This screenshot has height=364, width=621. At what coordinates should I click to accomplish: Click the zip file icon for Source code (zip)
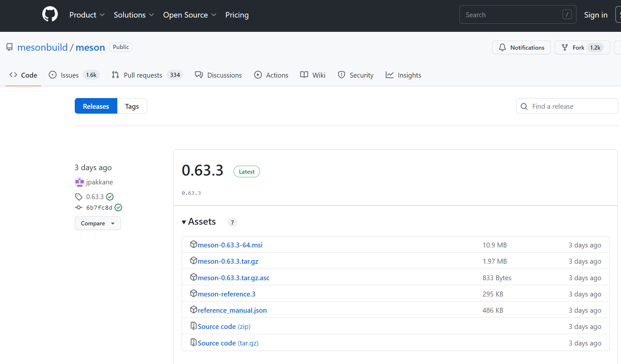click(194, 326)
